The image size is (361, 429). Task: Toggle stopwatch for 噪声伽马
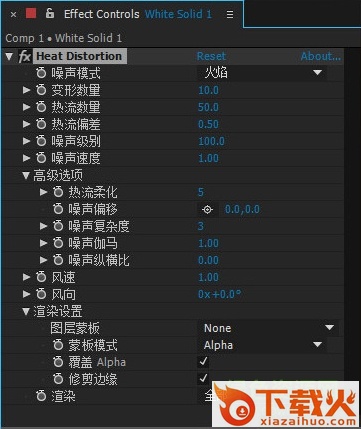(58, 243)
